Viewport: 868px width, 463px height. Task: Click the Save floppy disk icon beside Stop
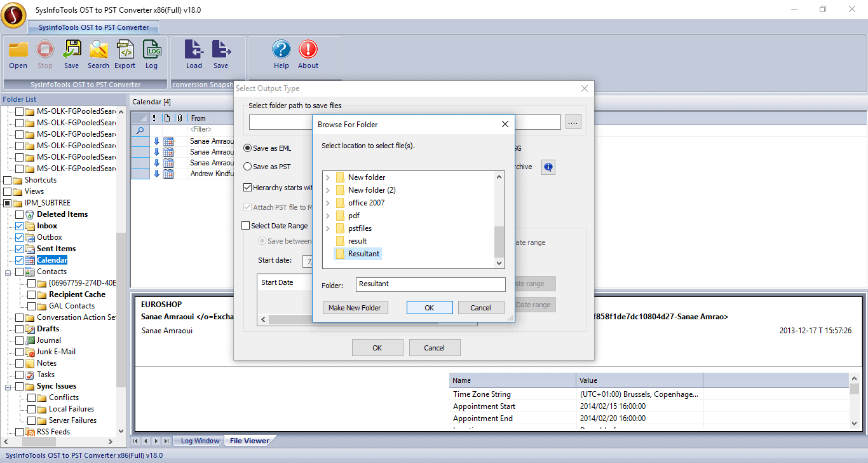72,50
